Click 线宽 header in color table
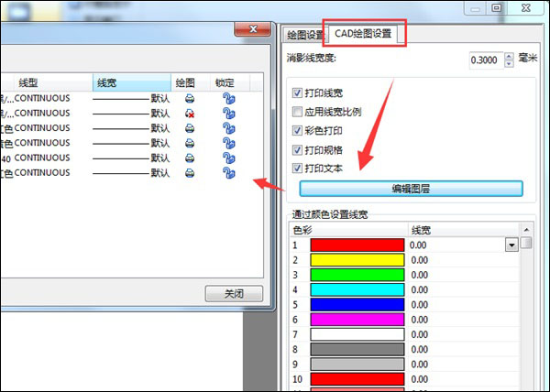Image resolution: width=550 pixels, height=392 pixels. [x=464, y=230]
